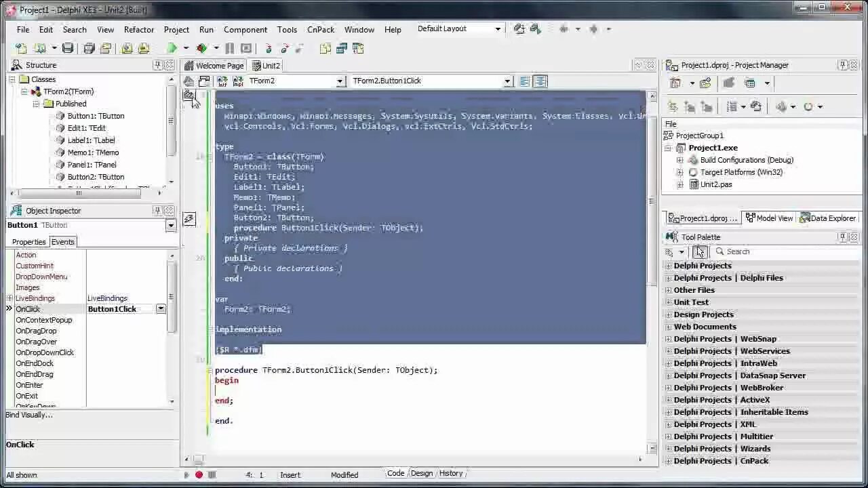Image resolution: width=868 pixels, height=488 pixels.
Task: Click the Intf jump-to-interface icon
Action: [x=222, y=81]
